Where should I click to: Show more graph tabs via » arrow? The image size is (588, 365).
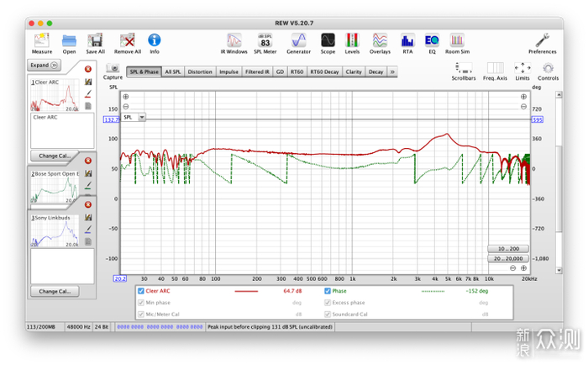[392, 72]
